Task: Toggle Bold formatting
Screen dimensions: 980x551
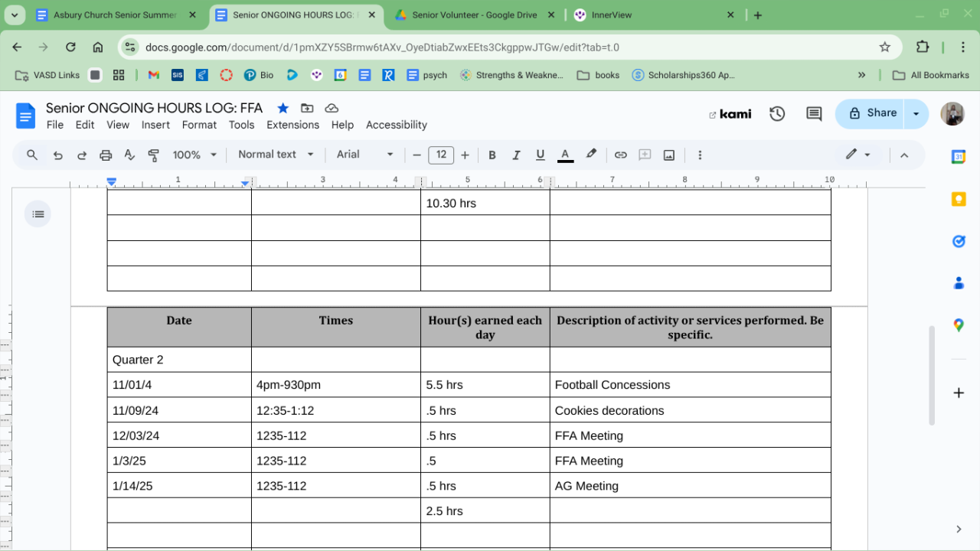Action: [492, 155]
